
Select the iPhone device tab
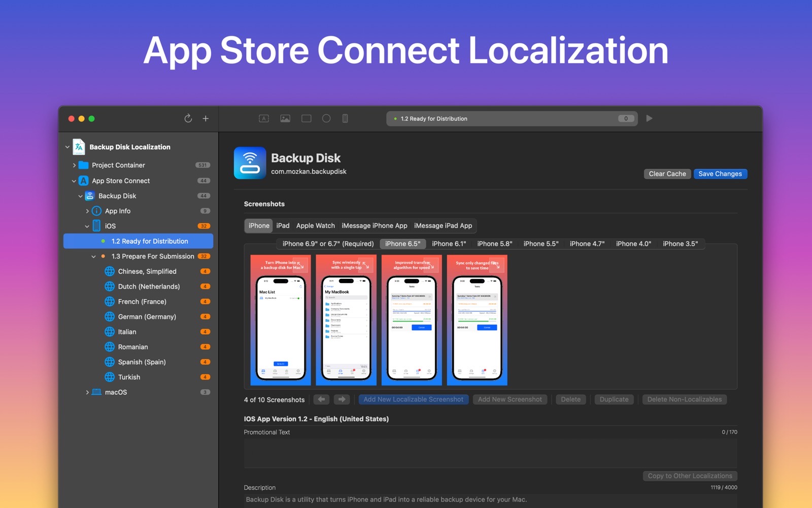pos(259,226)
